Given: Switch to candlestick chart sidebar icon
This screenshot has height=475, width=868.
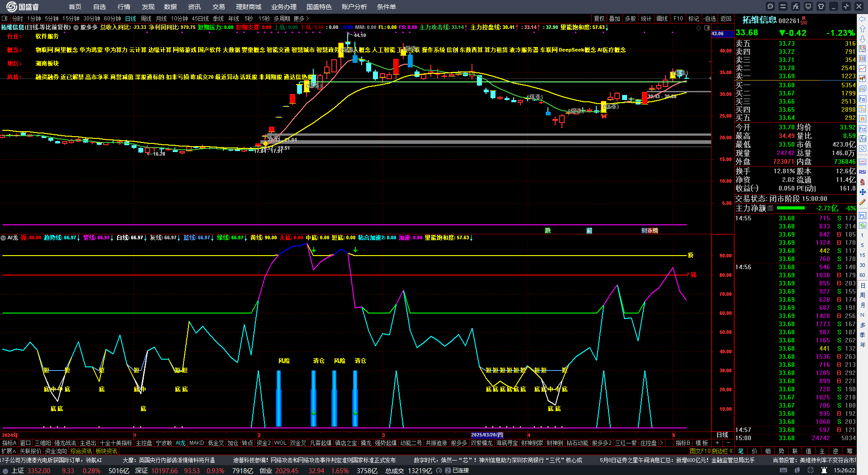Looking at the screenshot, I should click(x=863, y=79).
